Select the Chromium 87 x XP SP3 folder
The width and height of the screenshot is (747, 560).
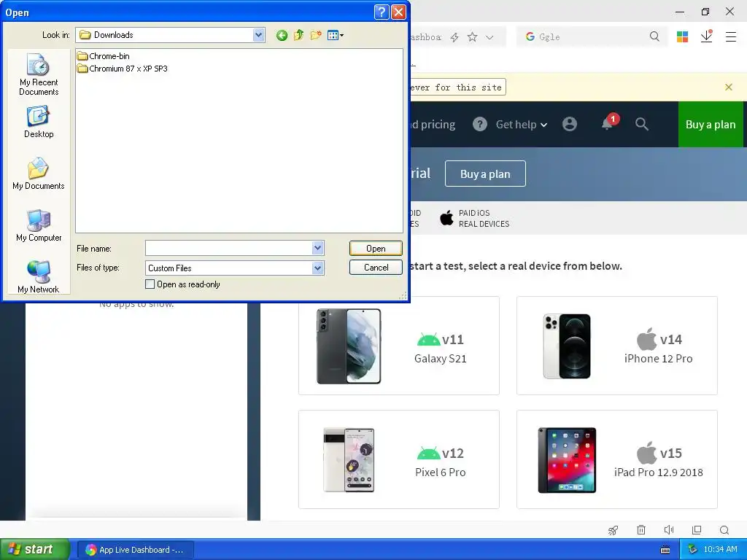(x=123, y=69)
